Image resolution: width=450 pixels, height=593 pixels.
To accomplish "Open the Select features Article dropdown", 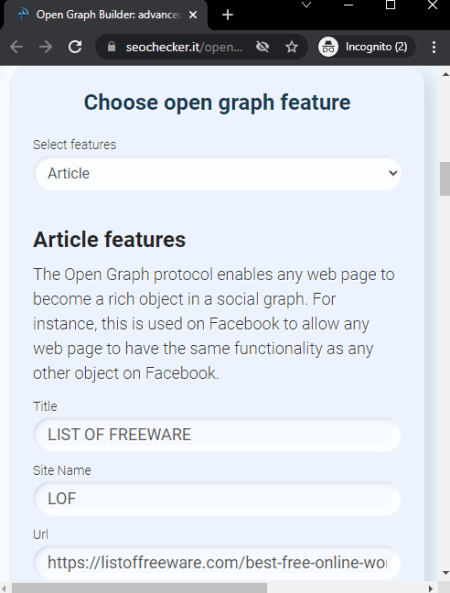I will tap(217, 173).
